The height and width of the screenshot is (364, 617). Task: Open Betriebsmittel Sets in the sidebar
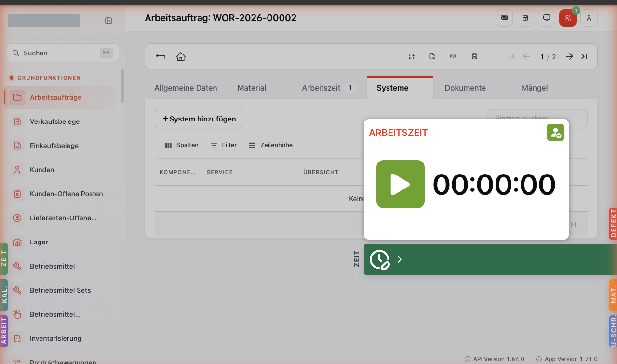pyautogui.click(x=60, y=290)
